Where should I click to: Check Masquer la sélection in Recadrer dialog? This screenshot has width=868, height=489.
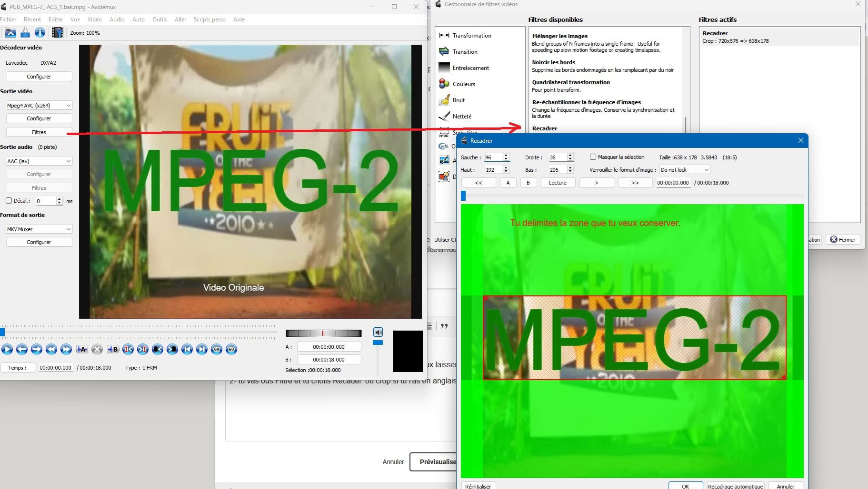(593, 157)
